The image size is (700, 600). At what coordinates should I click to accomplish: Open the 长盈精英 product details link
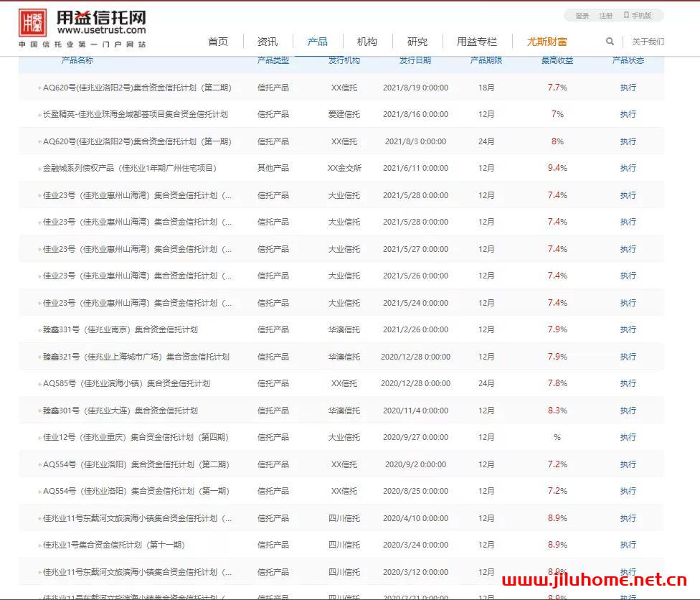point(133,114)
